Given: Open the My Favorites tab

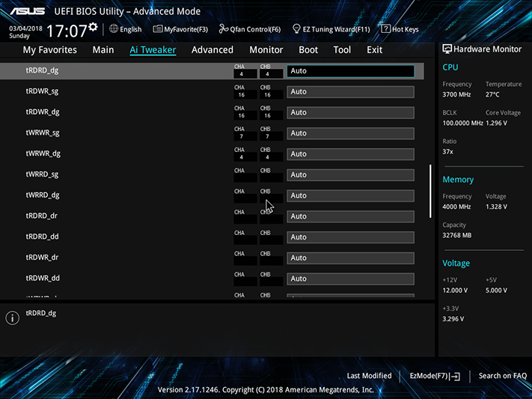Looking at the screenshot, I should (x=50, y=50).
